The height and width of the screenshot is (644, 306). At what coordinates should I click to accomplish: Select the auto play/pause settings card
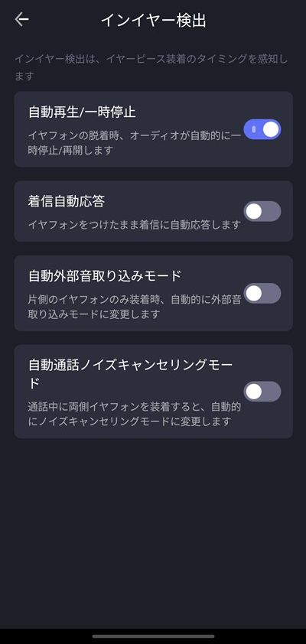(x=153, y=129)
